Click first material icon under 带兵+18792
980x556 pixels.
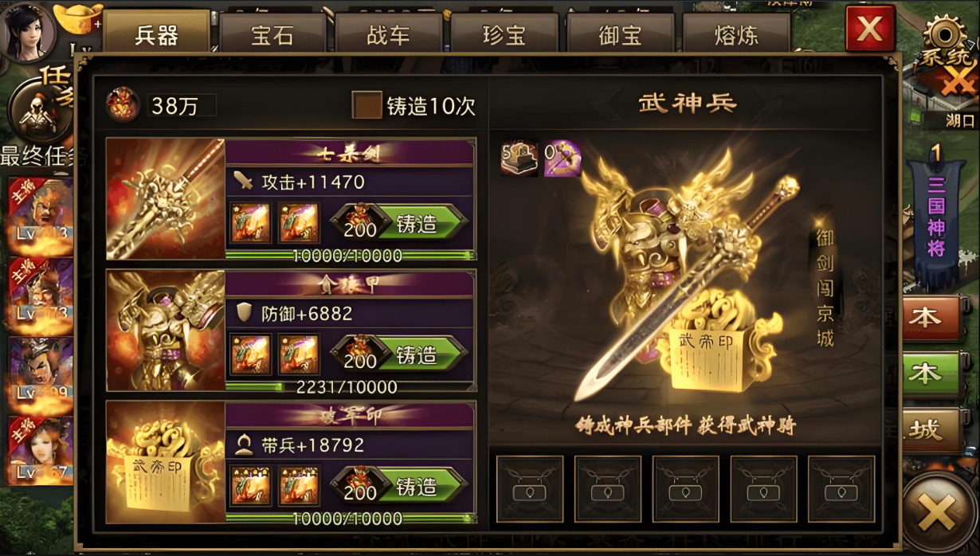[250, 486]
